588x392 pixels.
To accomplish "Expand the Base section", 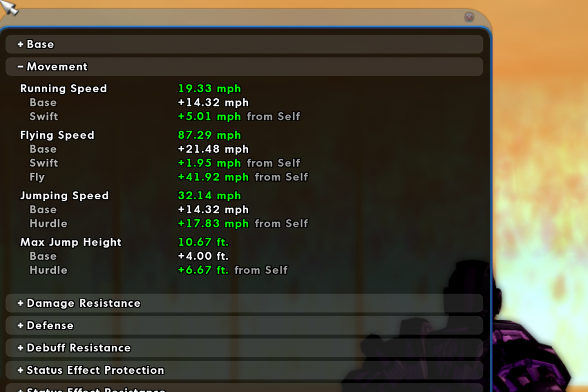I will click(x=36, y=45).
